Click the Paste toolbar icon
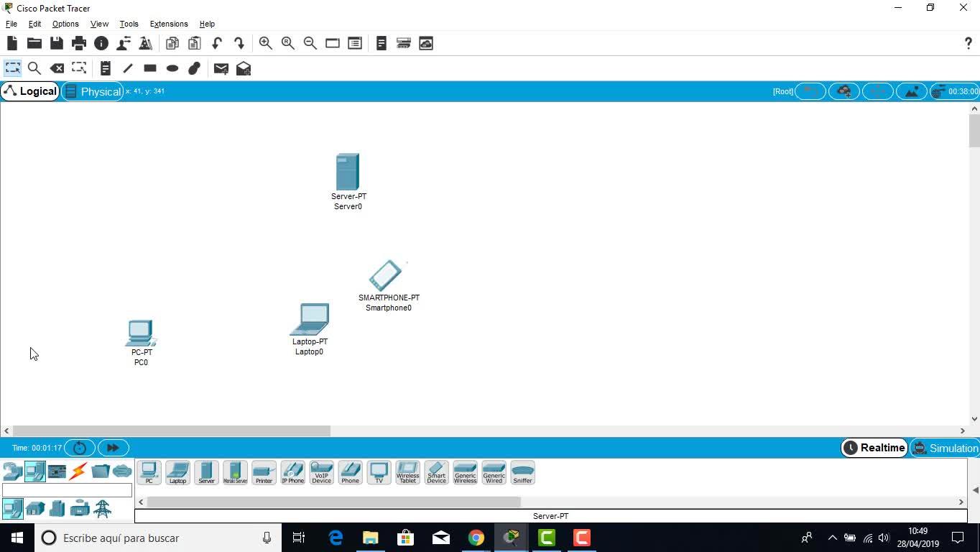This screenshot has width=980, height=552. pyautogui.click(x=195, y=43)
